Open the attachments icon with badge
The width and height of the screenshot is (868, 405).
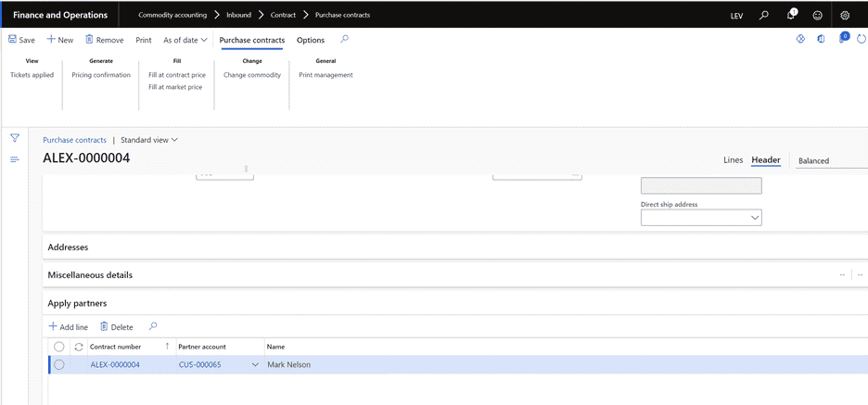[x=843, y=39]
